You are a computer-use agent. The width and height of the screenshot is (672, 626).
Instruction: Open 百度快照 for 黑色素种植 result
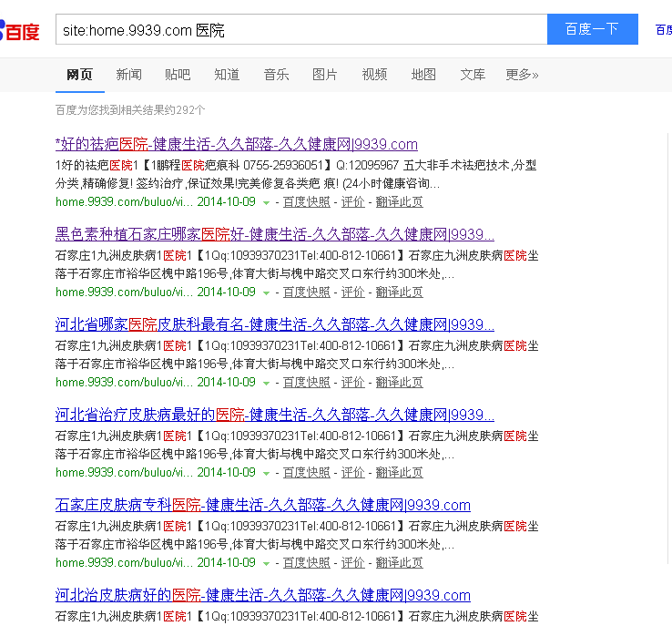point(307,292)
